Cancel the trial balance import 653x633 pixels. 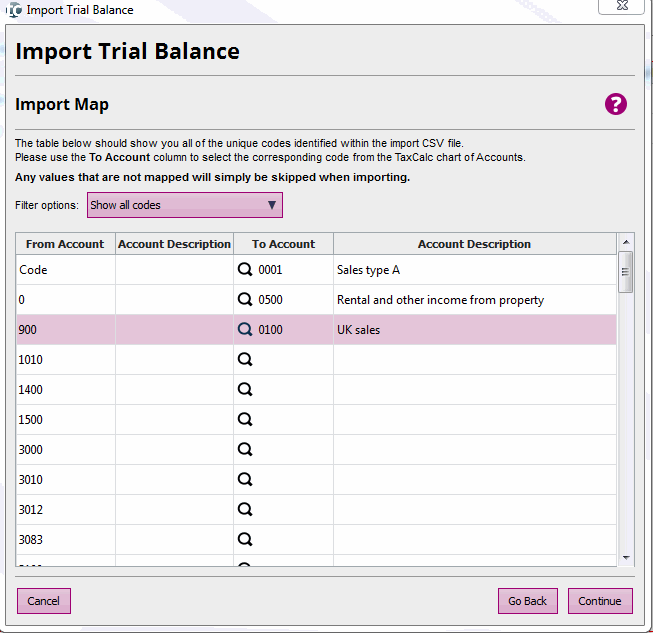coord(44,601)
